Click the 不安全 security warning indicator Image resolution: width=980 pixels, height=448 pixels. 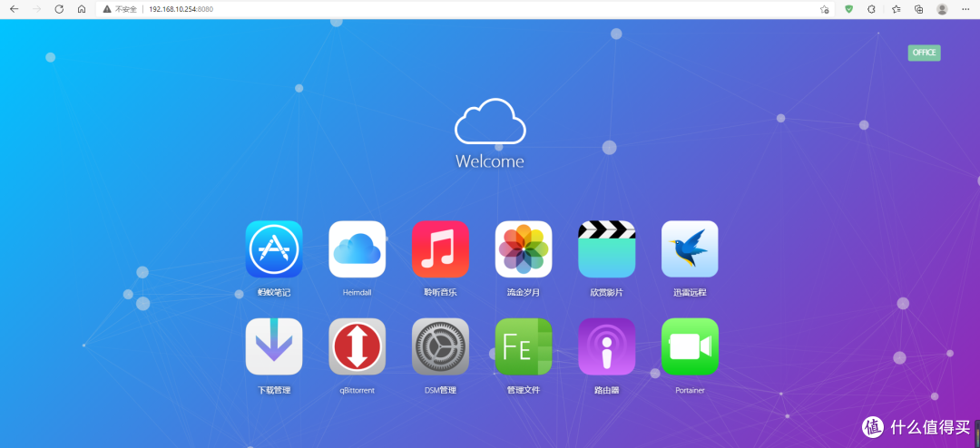click(x=120, y=9)
